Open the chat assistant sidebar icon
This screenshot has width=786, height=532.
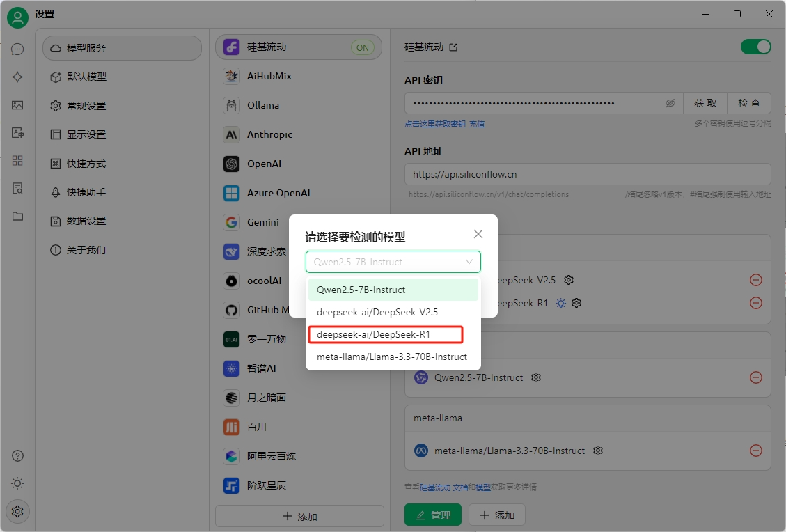[17, 49]
